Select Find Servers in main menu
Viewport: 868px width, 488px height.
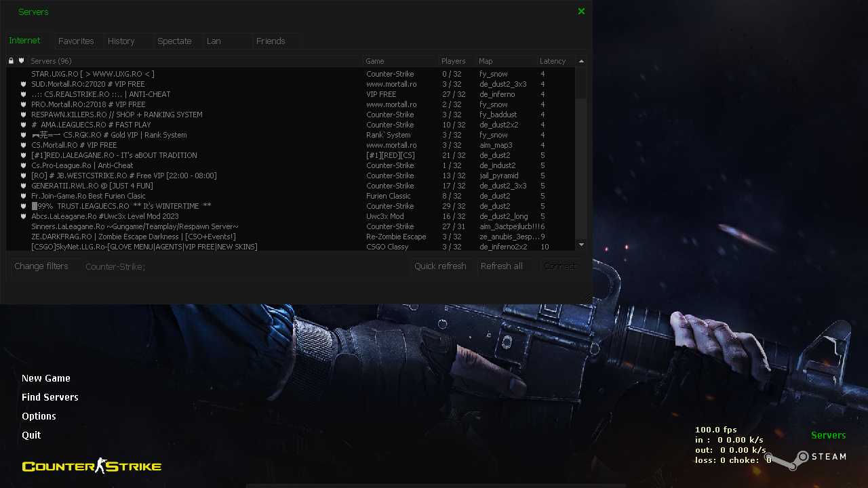tap(50, 397)
